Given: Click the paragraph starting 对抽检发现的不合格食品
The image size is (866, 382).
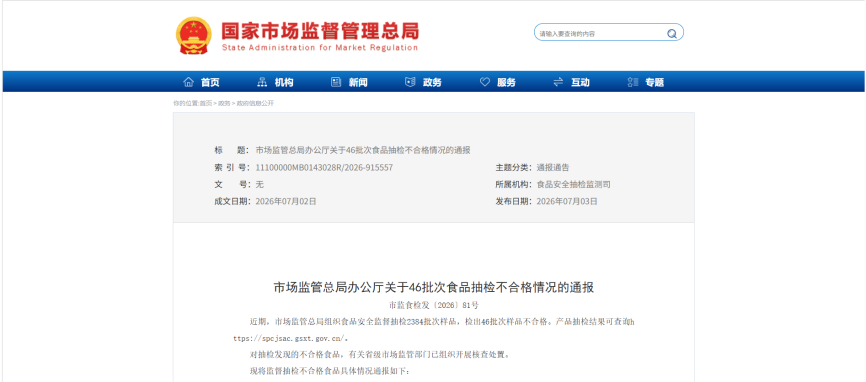Looking at the screenshot, I should [x=380, y=354].
